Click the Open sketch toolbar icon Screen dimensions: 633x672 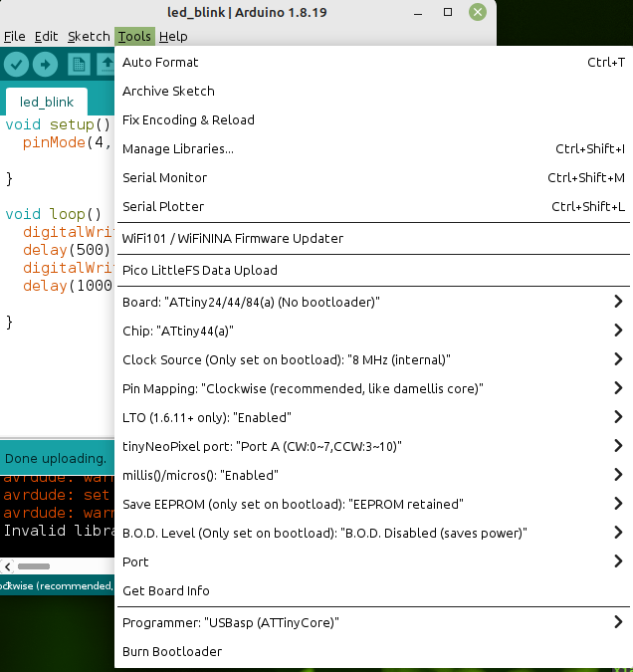tap(106, 65)
